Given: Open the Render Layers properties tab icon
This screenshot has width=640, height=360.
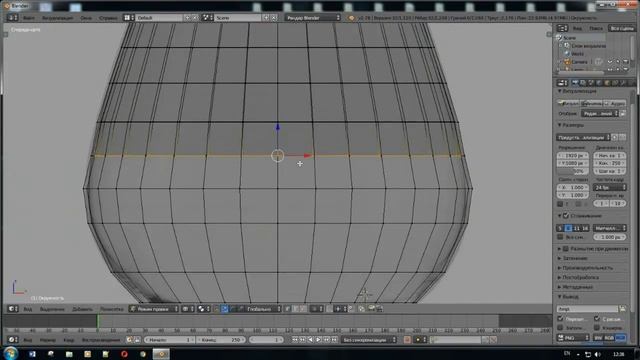Looking at the screenshot, I should [583, 83].
